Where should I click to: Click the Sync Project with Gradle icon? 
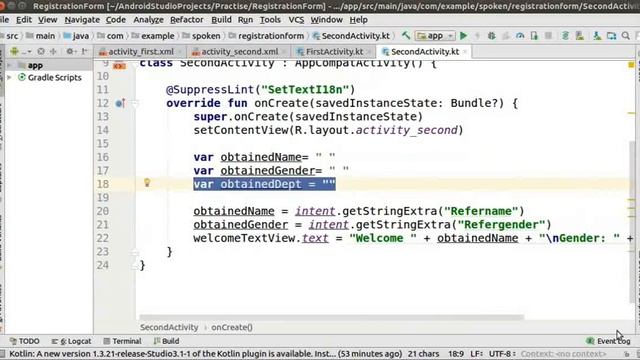tap(565, 36)
